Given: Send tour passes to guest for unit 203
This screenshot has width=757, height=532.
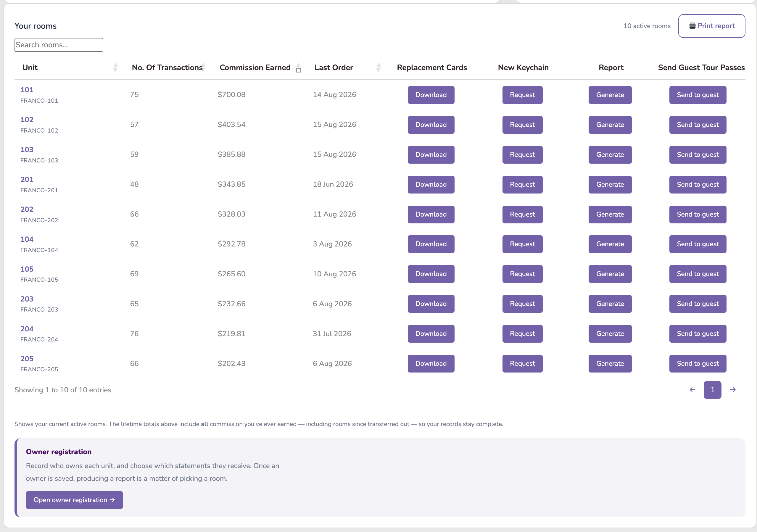Looking at the screenshot, I should [x=698, y=304].
